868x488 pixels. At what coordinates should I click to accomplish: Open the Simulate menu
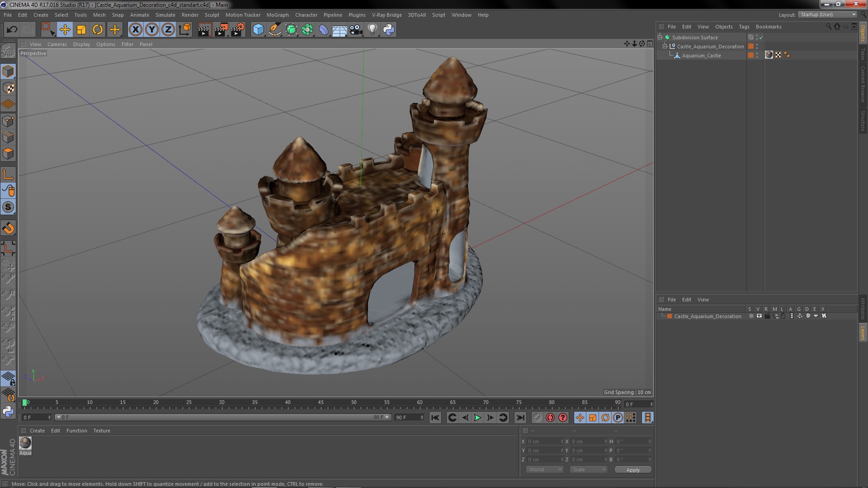(x=165, y=15)
